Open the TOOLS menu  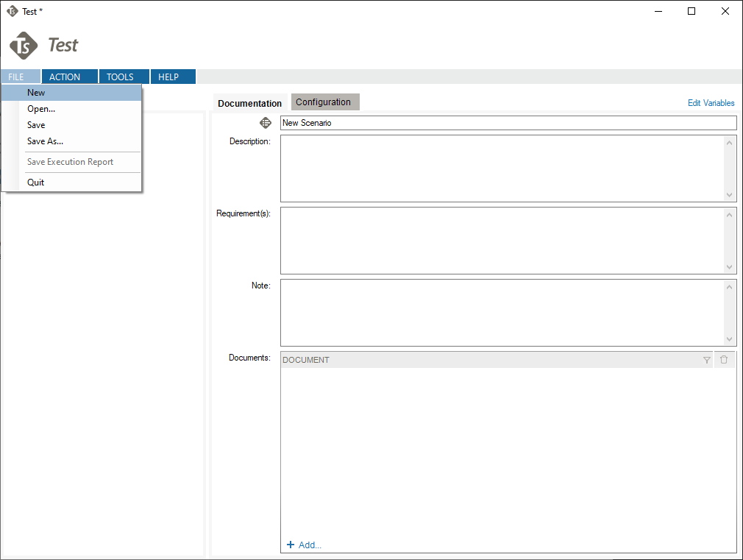119,76
